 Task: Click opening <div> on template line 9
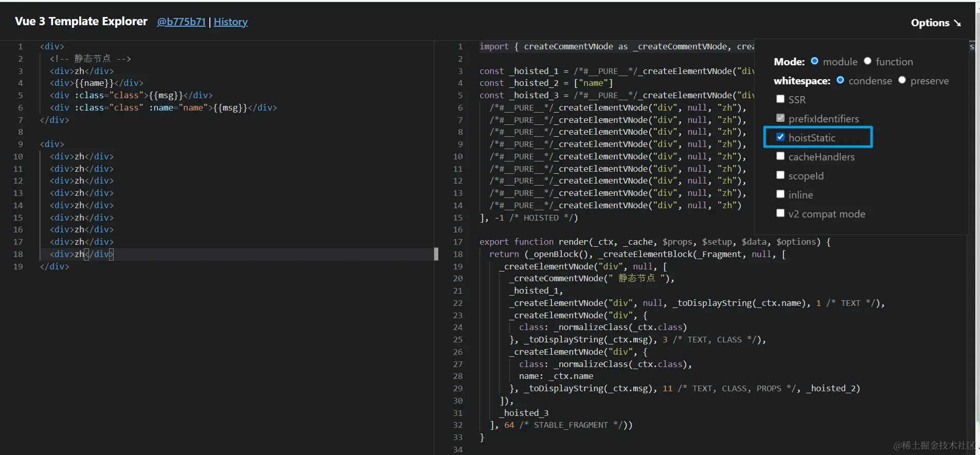(52, 144)
